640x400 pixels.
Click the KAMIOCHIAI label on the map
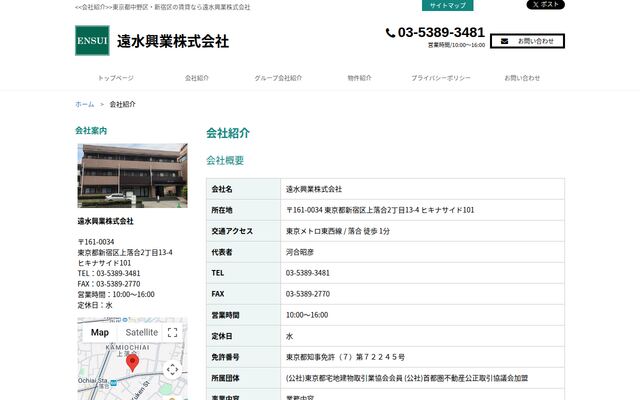127,347
